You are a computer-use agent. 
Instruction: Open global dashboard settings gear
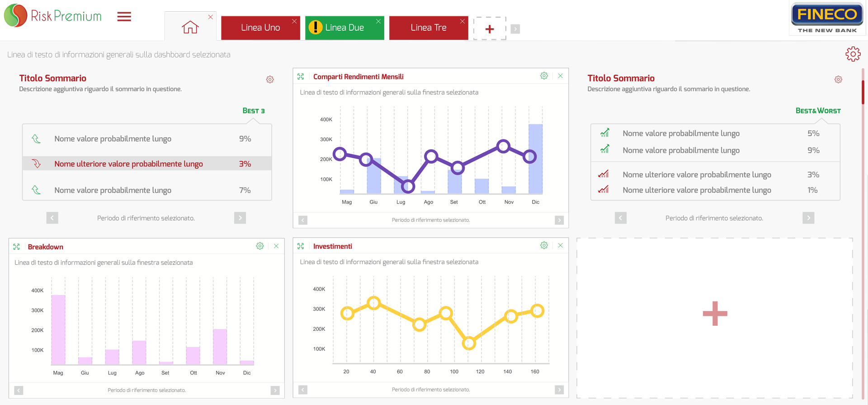tap(853, 54)
